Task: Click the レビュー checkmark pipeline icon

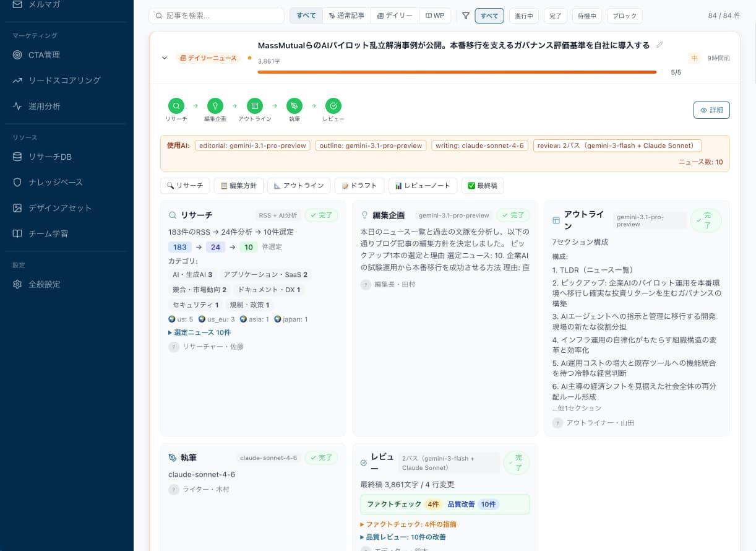Action: tap(333, 105)
